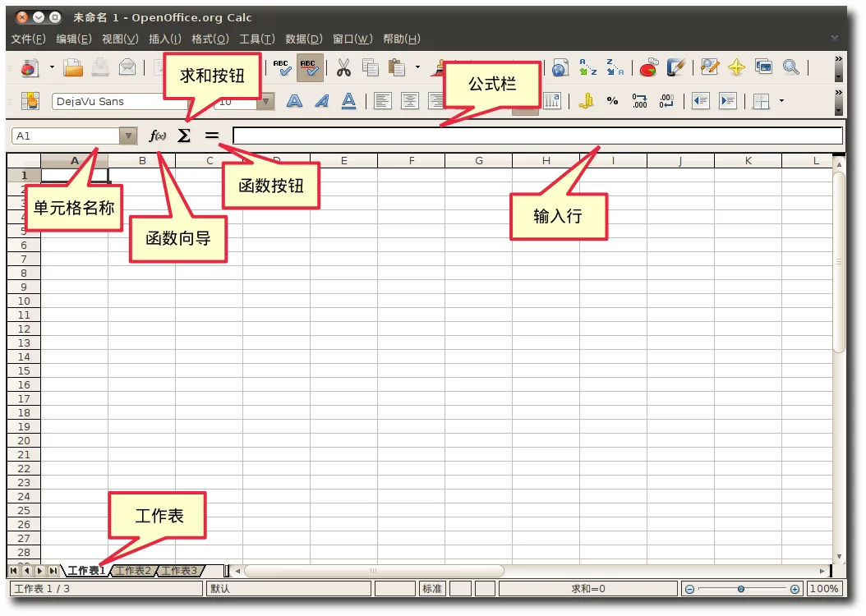The width and height of the screenshot is (866, 616).
Task: Toggle align left for cell text
Action: [382, 101]
